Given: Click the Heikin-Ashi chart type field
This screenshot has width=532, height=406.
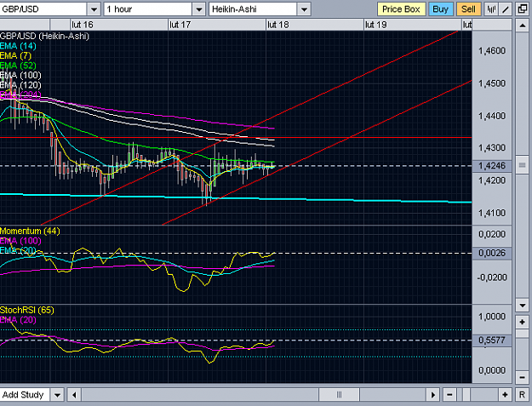Looking at the screenshot, I should (253, 9).
